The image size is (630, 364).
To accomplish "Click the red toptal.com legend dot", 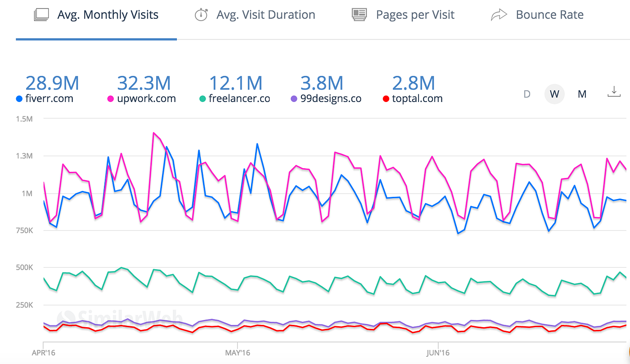I will tap(386, 99).
